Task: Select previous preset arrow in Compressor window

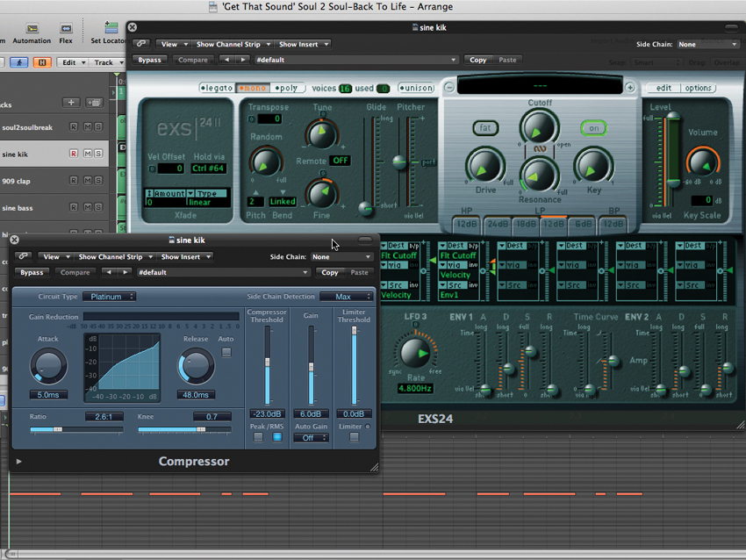Action: click(109, 272)
